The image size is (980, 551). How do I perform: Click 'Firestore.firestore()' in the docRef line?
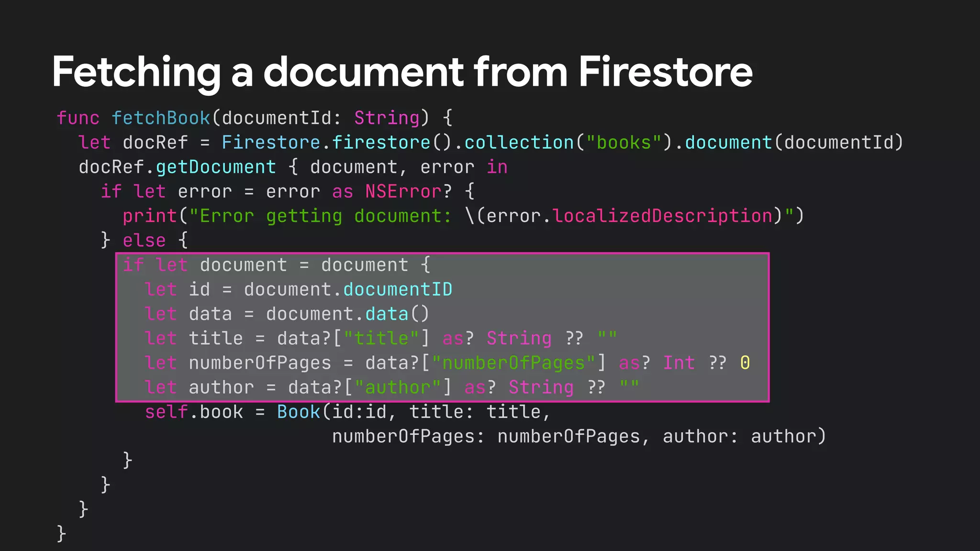[x=337, y=143]
